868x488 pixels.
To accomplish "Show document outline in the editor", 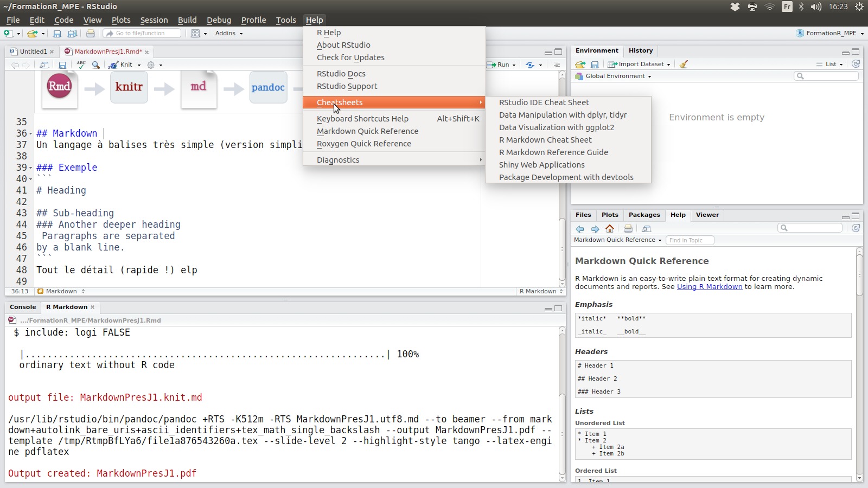I will tap(557, 65).
